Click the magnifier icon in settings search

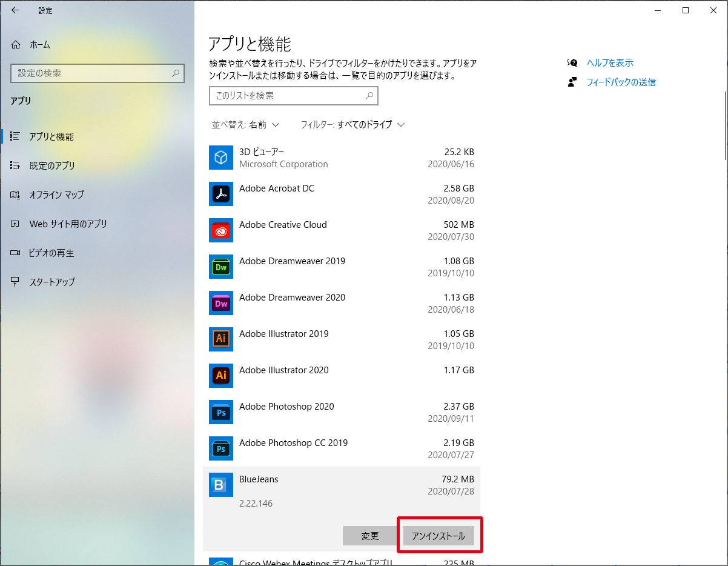[x=176, y=73]
